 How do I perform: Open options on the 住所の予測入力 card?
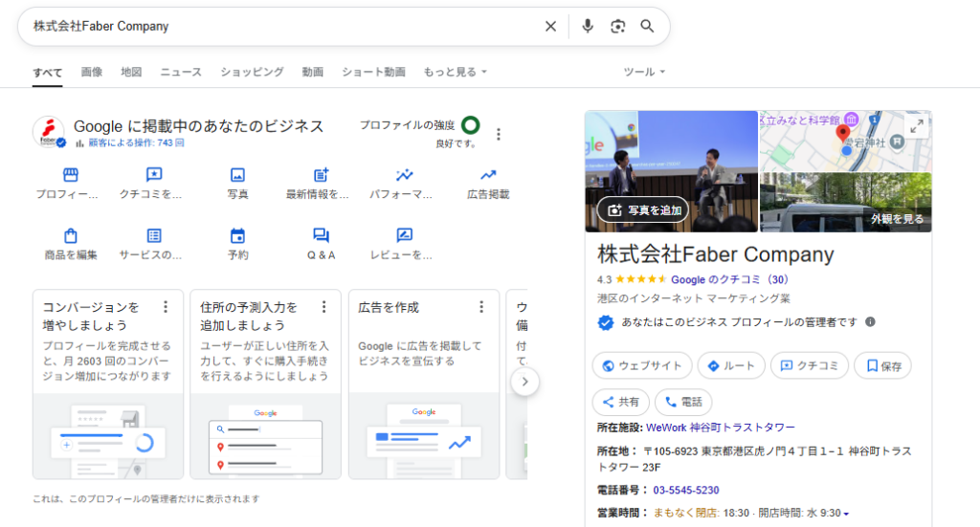coord(323,307)
